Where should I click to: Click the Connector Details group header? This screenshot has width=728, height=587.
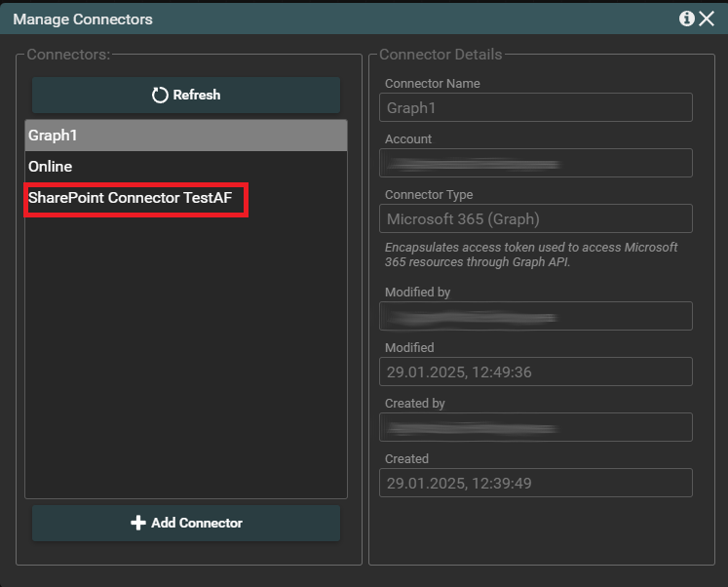click(441, 55)
